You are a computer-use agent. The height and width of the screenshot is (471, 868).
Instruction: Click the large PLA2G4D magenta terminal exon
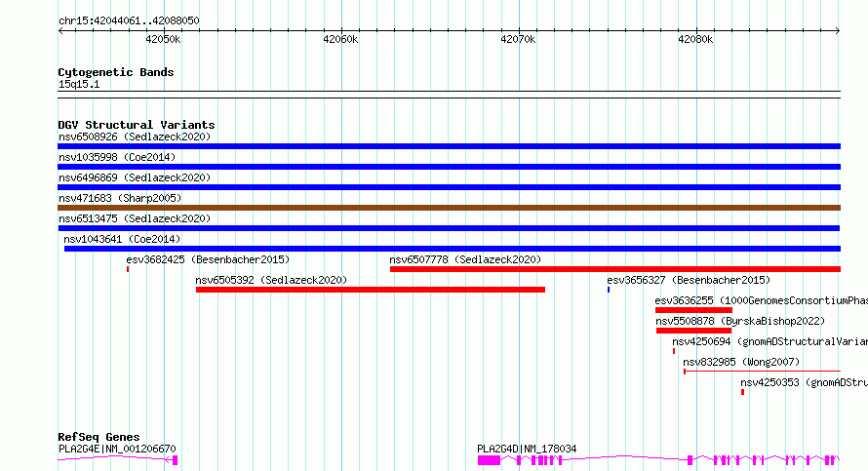click(489, 460)
